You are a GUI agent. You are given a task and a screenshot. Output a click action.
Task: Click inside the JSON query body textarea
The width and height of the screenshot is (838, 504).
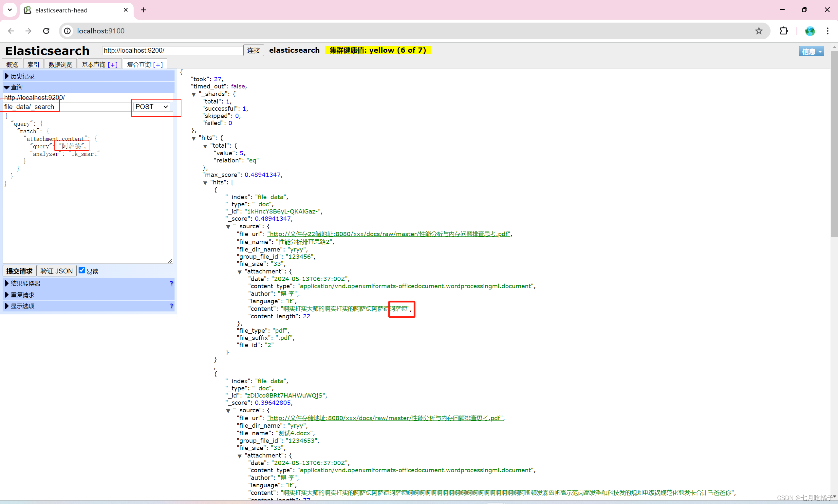point(88,187)
